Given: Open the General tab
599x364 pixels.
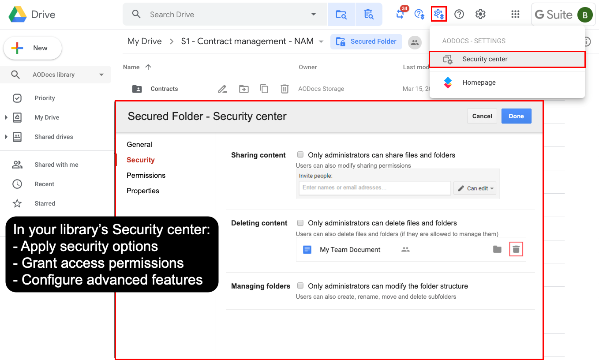Looking at the screenshot, I should pos(139,144).
